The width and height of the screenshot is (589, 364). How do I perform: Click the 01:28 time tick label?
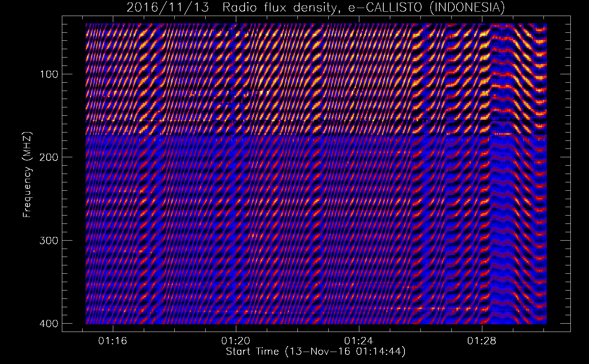point(482,341)
